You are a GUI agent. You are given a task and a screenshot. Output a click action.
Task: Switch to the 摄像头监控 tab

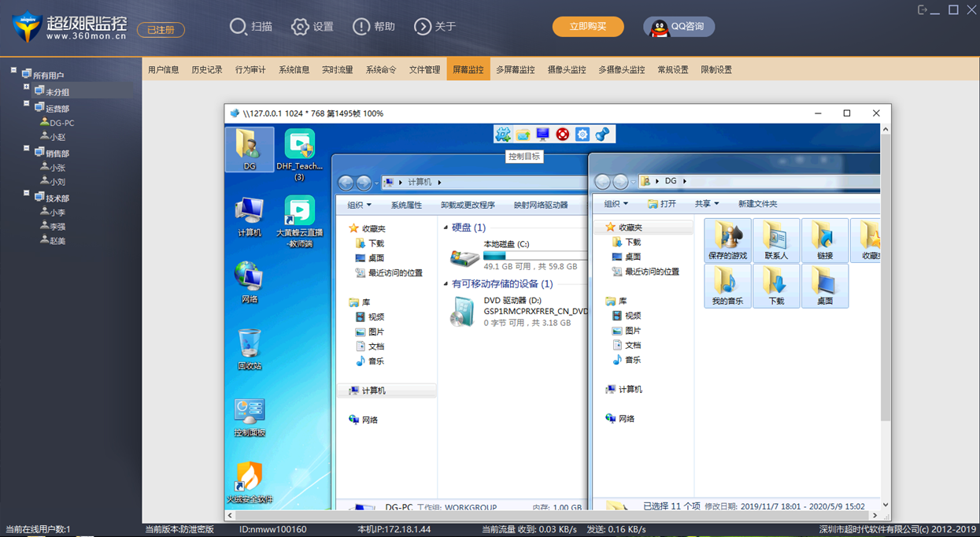[567, 70]
